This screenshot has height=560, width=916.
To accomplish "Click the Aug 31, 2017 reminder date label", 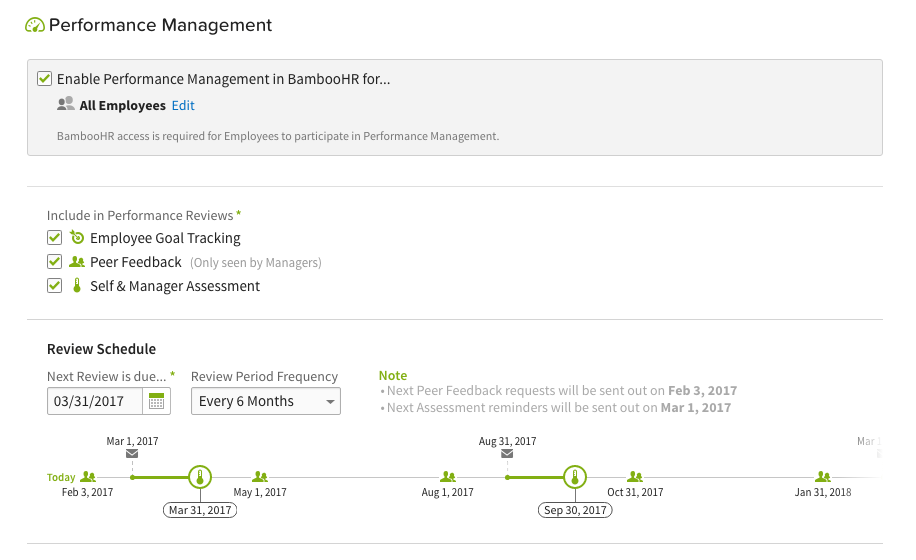I will [x=507, y=441].
